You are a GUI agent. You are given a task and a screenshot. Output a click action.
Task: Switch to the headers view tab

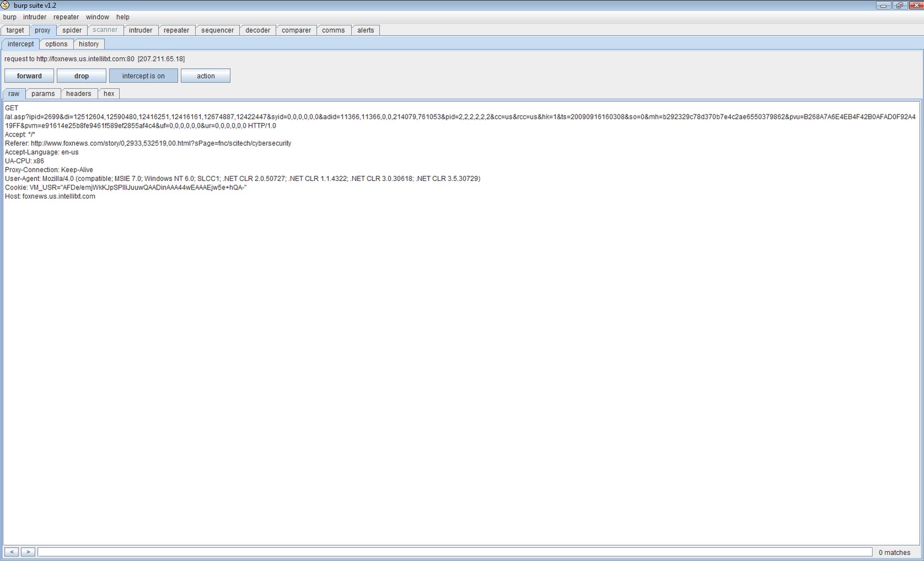click(x=79, y=94)
